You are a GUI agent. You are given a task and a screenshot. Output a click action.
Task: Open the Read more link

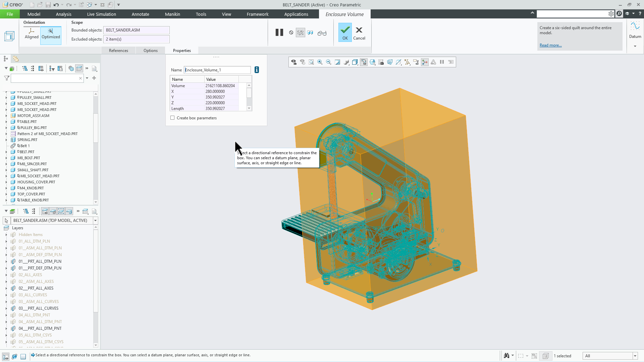tap(550, 45)
